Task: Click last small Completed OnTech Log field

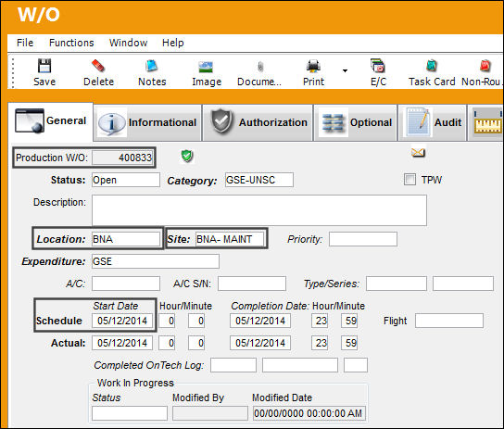Action: pos(356,365)
